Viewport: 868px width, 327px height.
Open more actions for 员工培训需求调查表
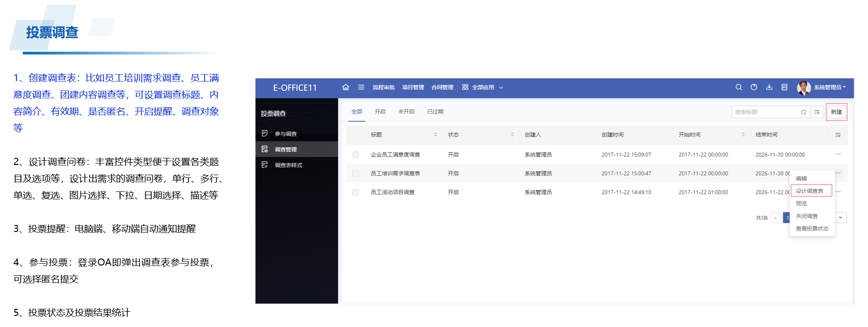[x=838, y=173]
